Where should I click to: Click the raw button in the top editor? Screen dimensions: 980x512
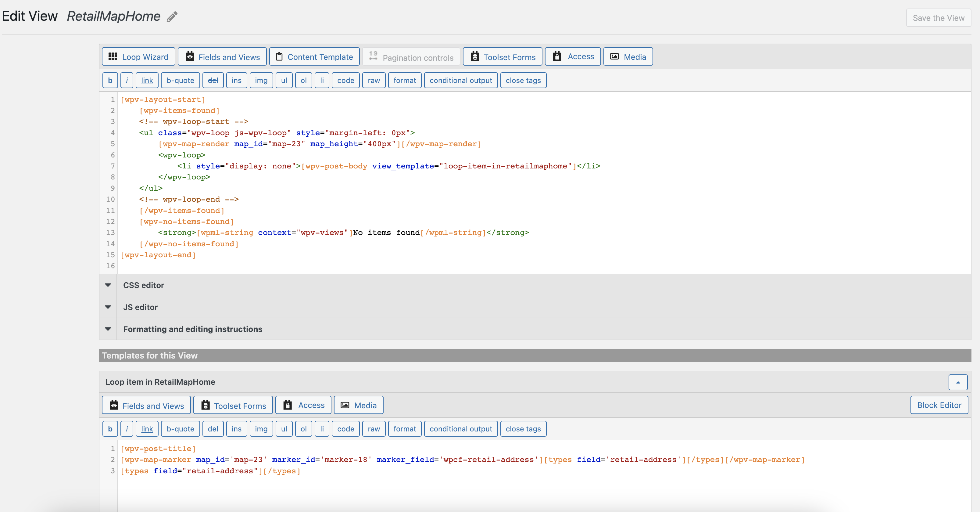point(374,80)
